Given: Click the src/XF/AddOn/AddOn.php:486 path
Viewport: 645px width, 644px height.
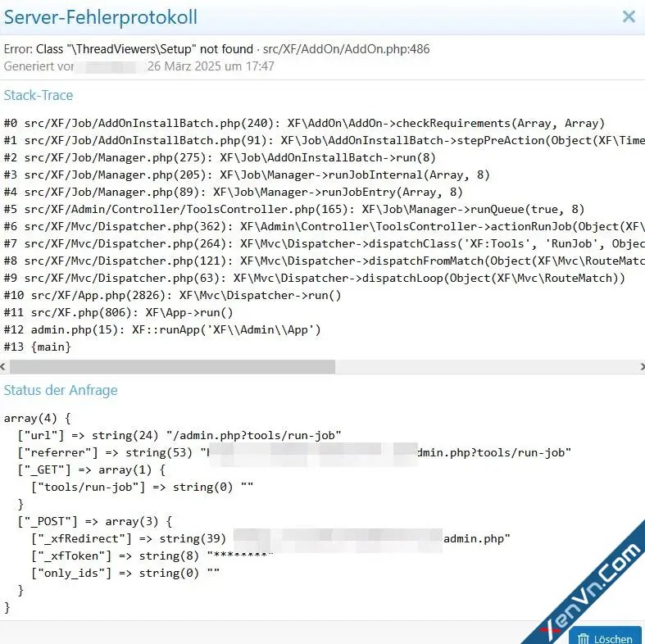Looking at the screenshot, I should 347,49.
